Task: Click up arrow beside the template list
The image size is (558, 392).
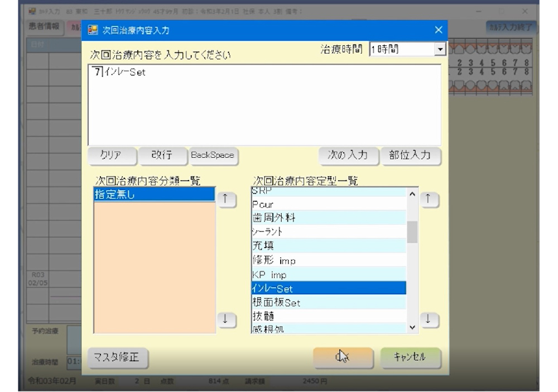Action: (428, 200)
